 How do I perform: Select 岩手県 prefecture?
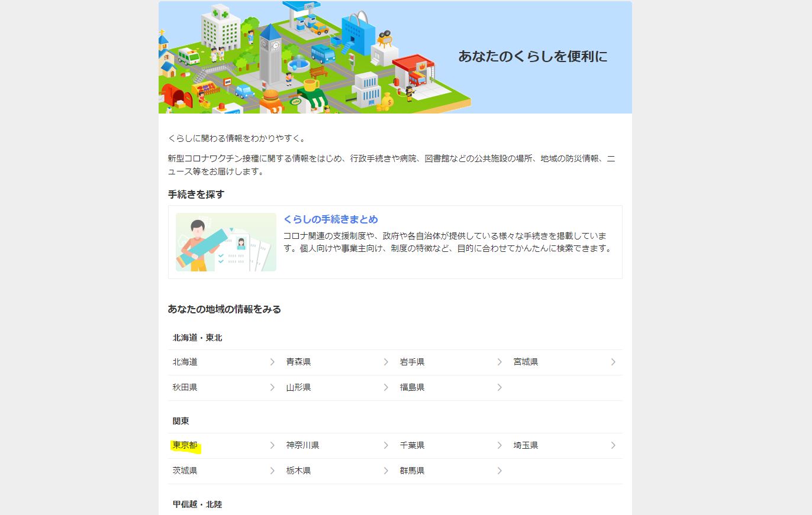pyautogui.click(x=412, y=362)
